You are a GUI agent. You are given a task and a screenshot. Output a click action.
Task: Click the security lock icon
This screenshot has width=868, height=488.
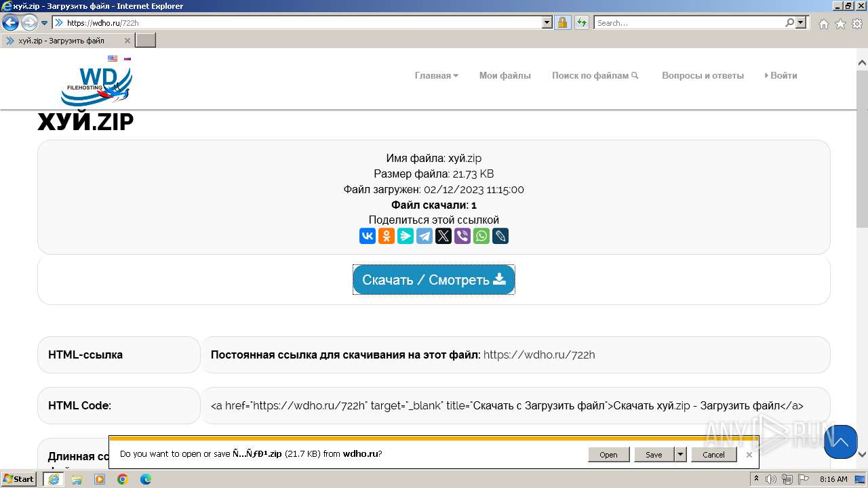[562, 22]
